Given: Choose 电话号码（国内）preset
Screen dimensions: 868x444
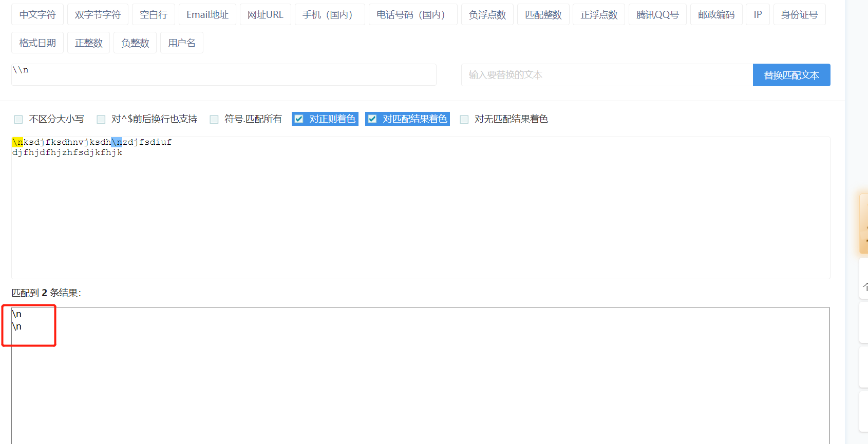Looking at the screenshot, I should point(413,14).
